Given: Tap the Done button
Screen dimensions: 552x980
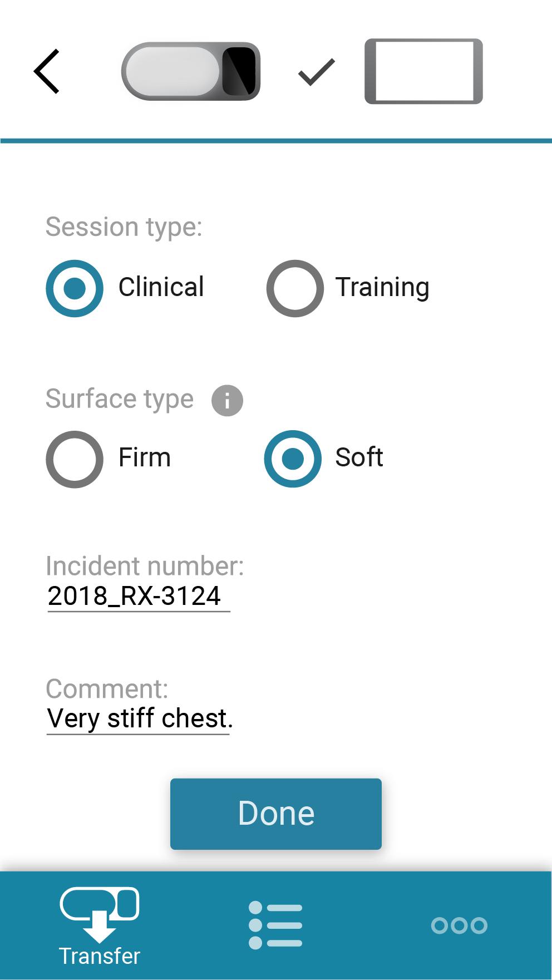Looking at the screenshot, I should click(276, 814).
